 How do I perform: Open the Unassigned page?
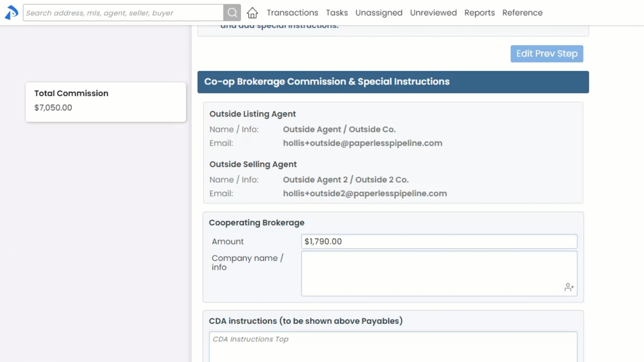pos(379,13)
